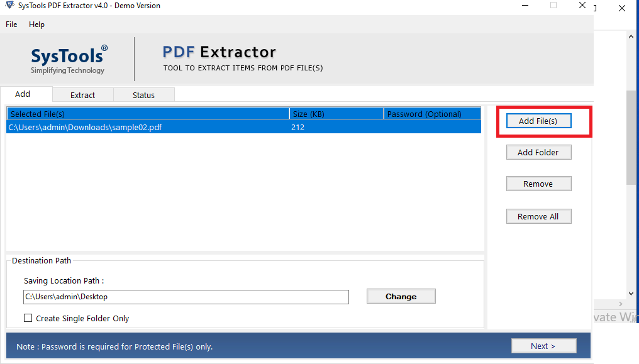Switch to the Extract tab
This screenshot has height=364, width=639.
coord(82,94)
